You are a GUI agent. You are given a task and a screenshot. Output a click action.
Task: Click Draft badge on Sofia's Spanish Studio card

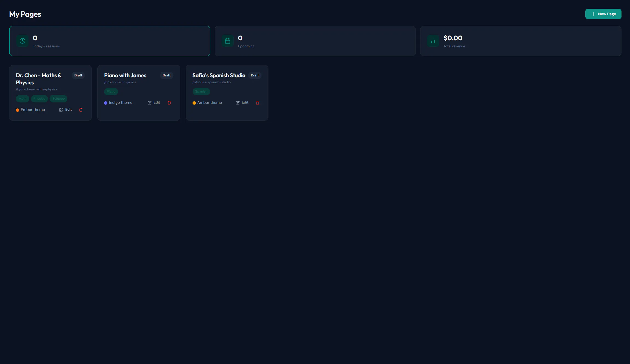point(255,75)
